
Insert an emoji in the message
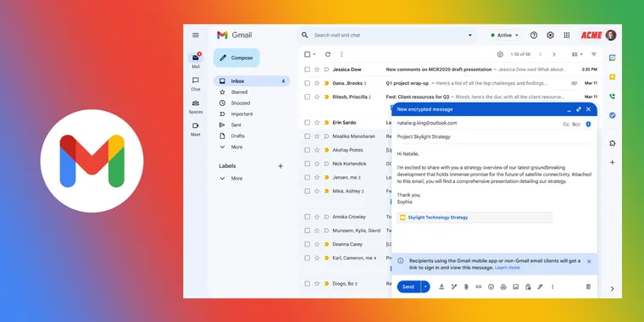click(491, 286)
